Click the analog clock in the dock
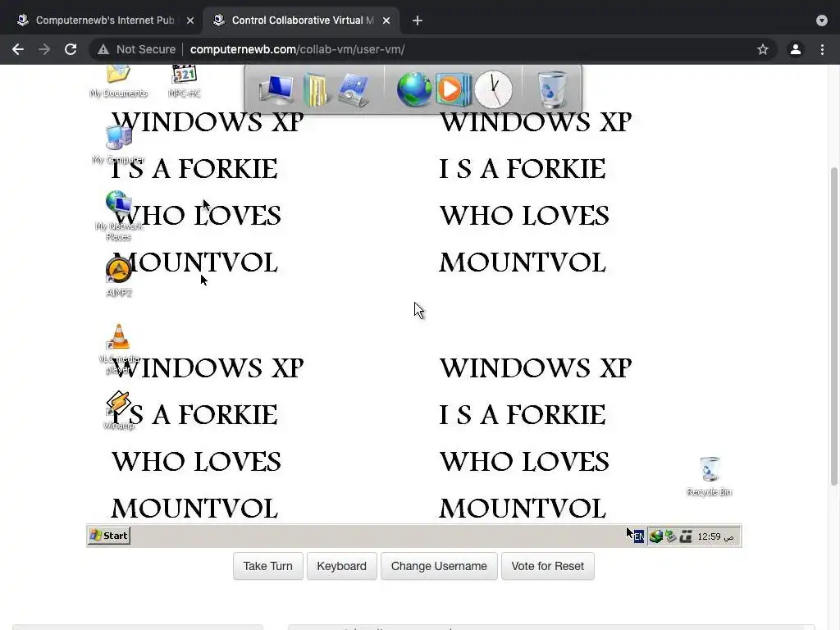This screenshot has height=630, width=840. point(493,89)
